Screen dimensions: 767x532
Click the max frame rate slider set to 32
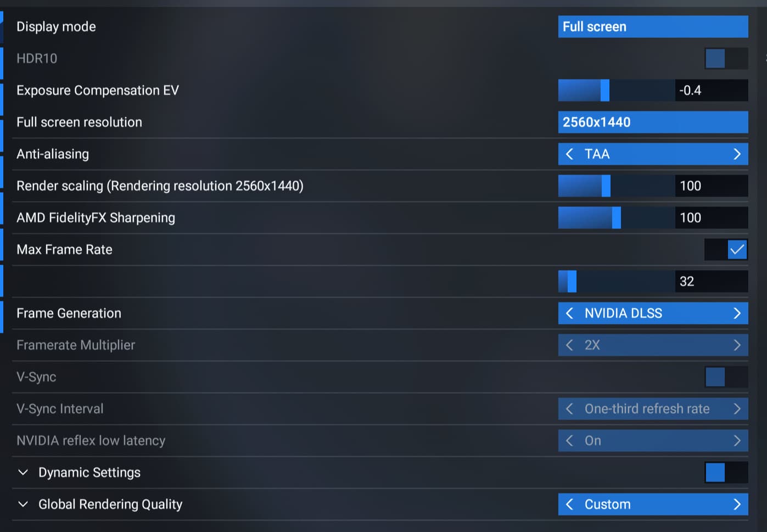[617, 281]
